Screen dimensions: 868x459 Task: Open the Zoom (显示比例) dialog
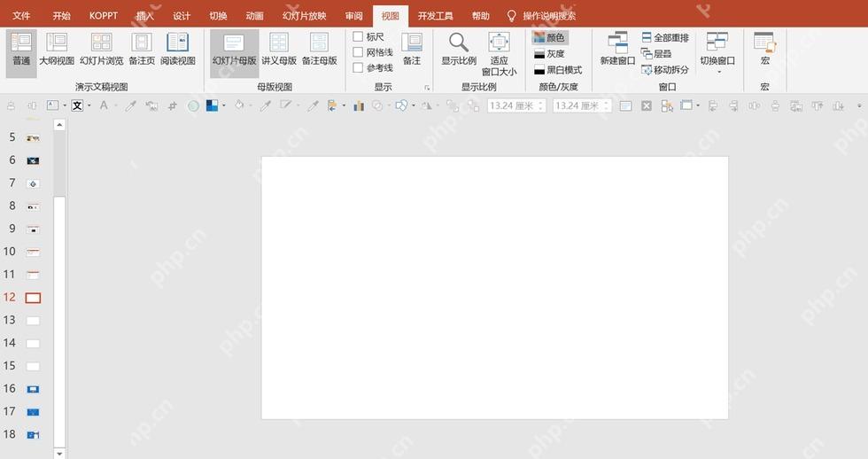(x=459, y=49)
